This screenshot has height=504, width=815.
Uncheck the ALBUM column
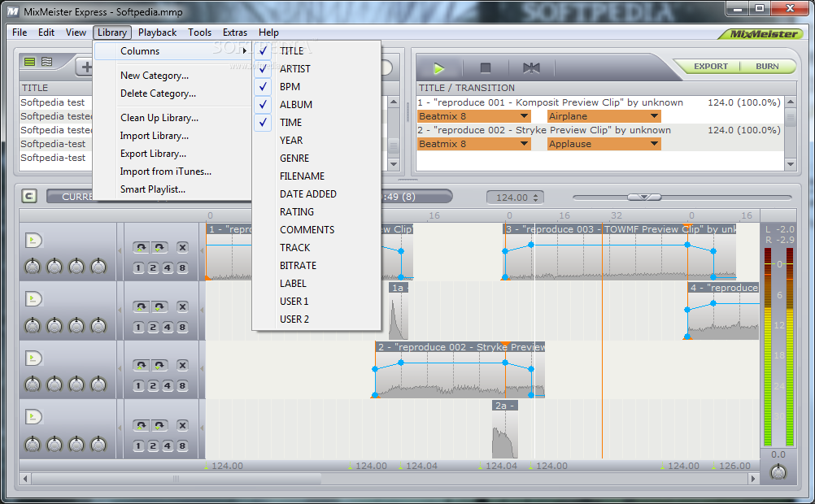tap(316, 104)
